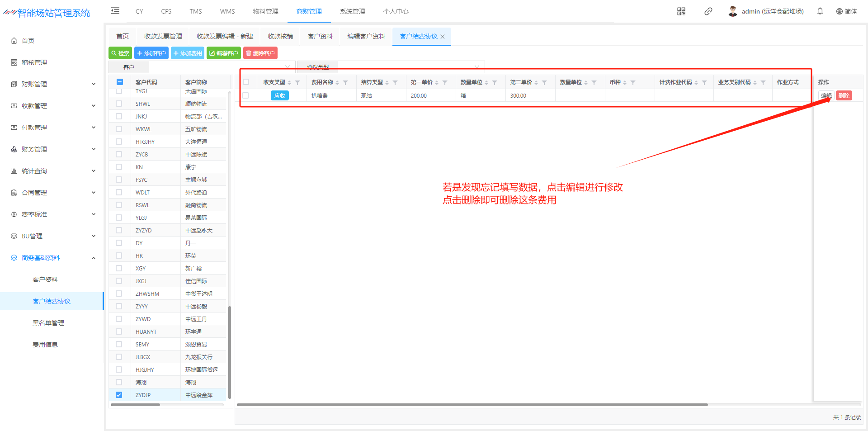Uncheck the ZYDJP customer row checkbox
This screenshot has width=868, height=431.
coord(119,395)
